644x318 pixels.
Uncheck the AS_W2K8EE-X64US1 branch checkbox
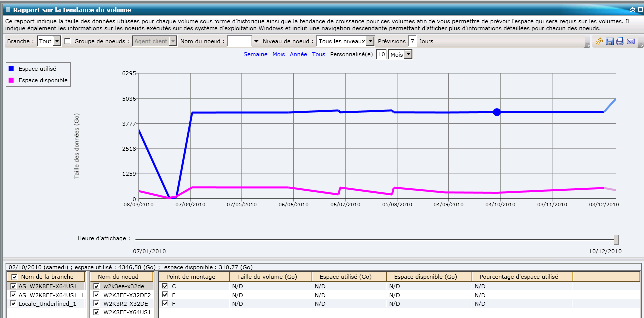[14, 286]
